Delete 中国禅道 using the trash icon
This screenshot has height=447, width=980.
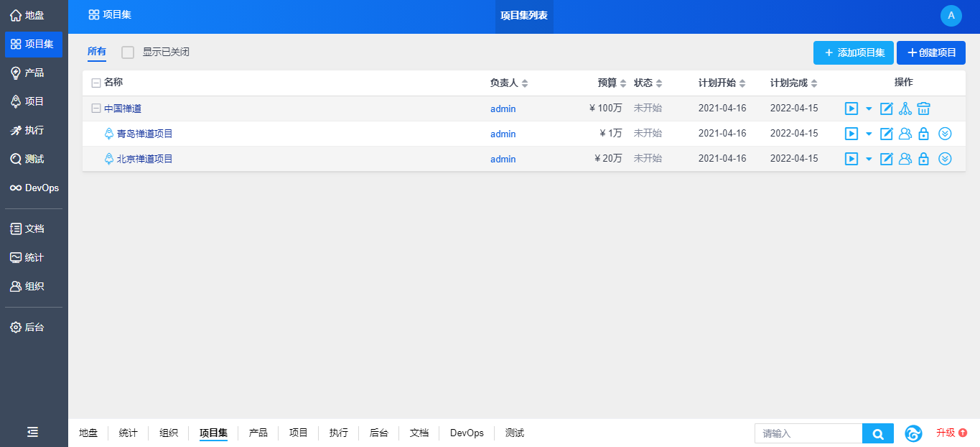(924, 109)
